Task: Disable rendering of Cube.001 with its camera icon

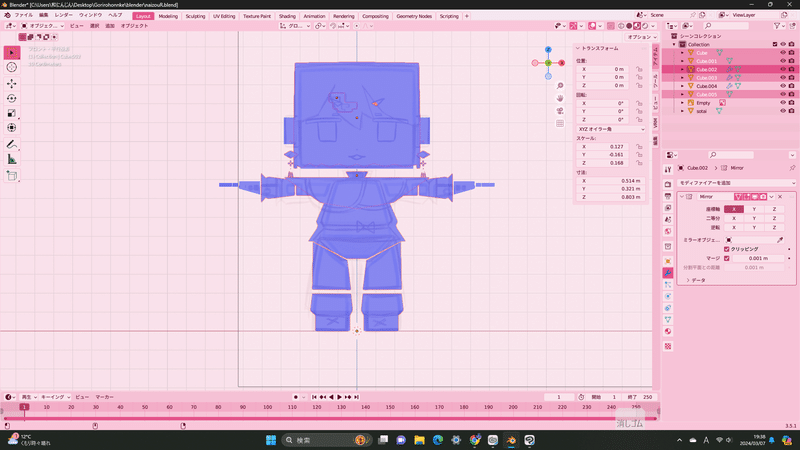Action: 791,61
